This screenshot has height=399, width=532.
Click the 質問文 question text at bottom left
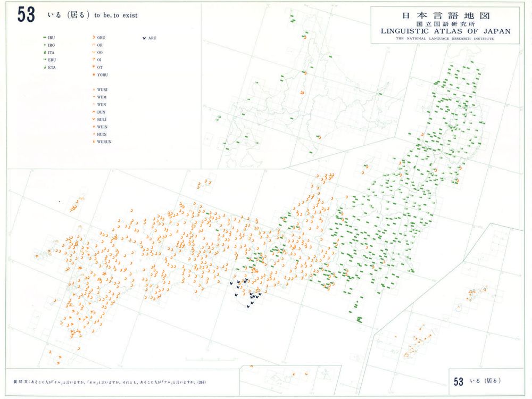(x=105, y=382)
